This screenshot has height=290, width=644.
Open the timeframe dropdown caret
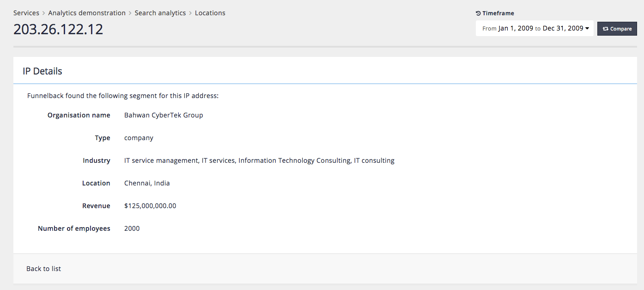pos(587,29)
